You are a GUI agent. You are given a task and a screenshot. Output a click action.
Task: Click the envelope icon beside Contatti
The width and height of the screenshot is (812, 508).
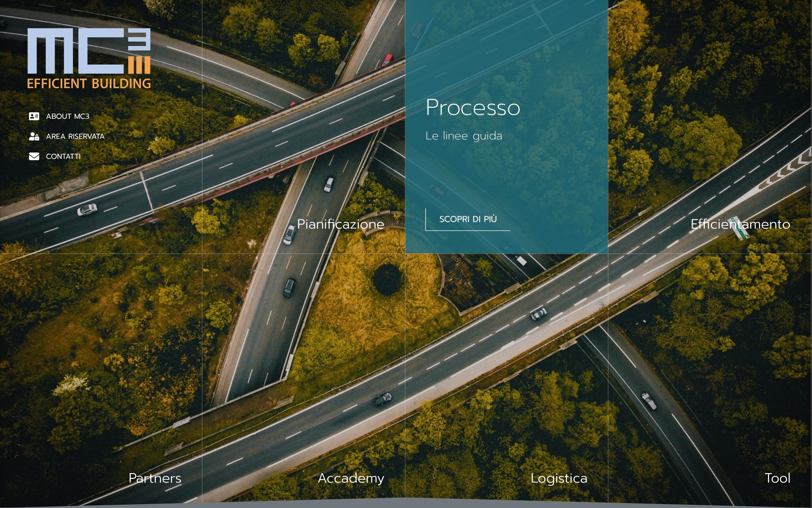pos(34,157)
